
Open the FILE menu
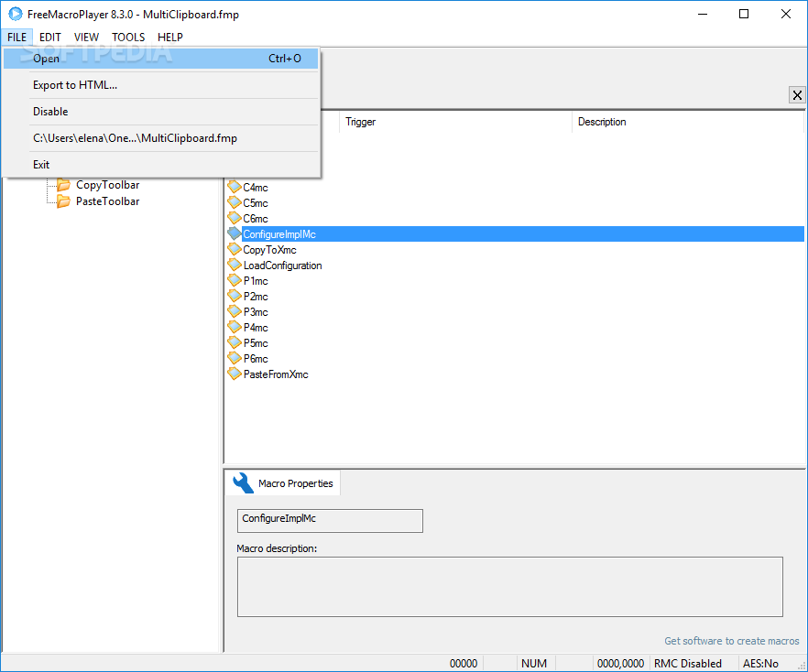(17, 37)
